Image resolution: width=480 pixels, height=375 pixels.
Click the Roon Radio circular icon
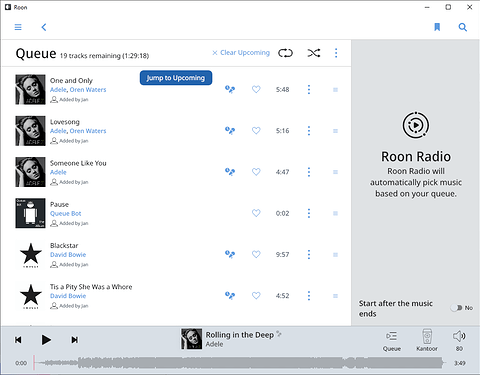tap(416, 125)
